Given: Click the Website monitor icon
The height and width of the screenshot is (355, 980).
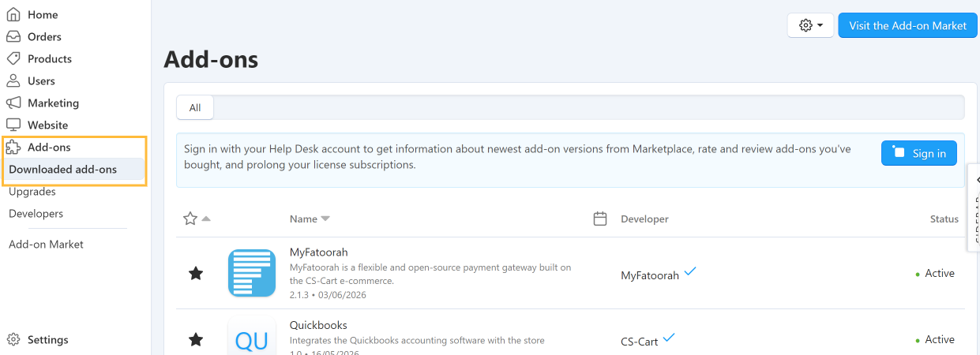Looking at the screenshot, I should click(x=13, y=125).
